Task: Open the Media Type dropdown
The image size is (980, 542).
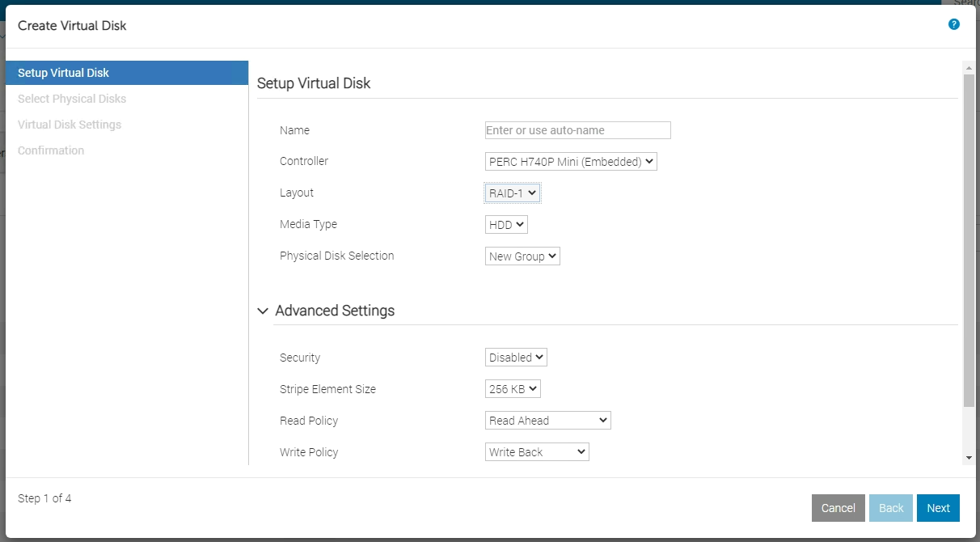Action: tap(505, 224)
